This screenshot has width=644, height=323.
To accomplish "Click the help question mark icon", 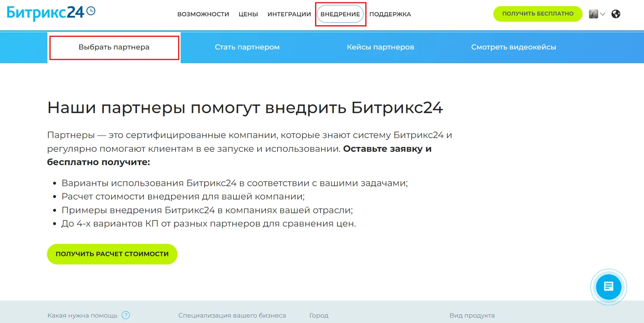I will pyautogui.click(x=126, y=315).
